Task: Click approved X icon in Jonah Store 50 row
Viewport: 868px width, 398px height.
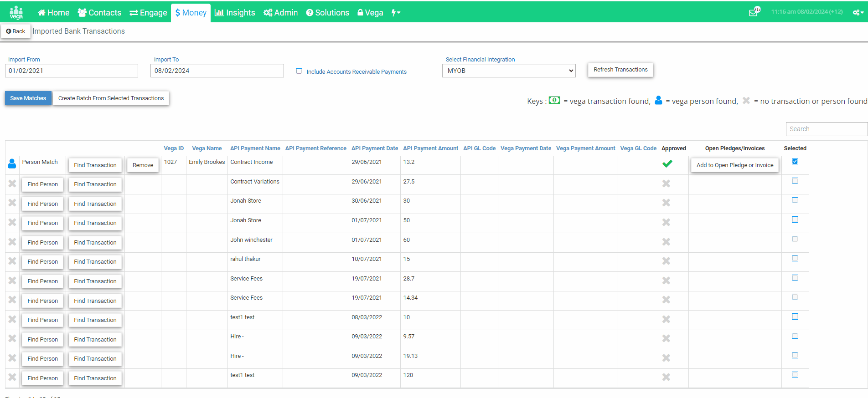Action: click(666, 222)
